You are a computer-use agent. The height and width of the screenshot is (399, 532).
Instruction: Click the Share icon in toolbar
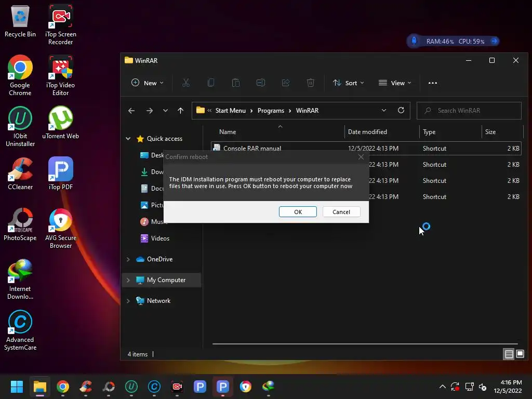(x=286, y=83)
